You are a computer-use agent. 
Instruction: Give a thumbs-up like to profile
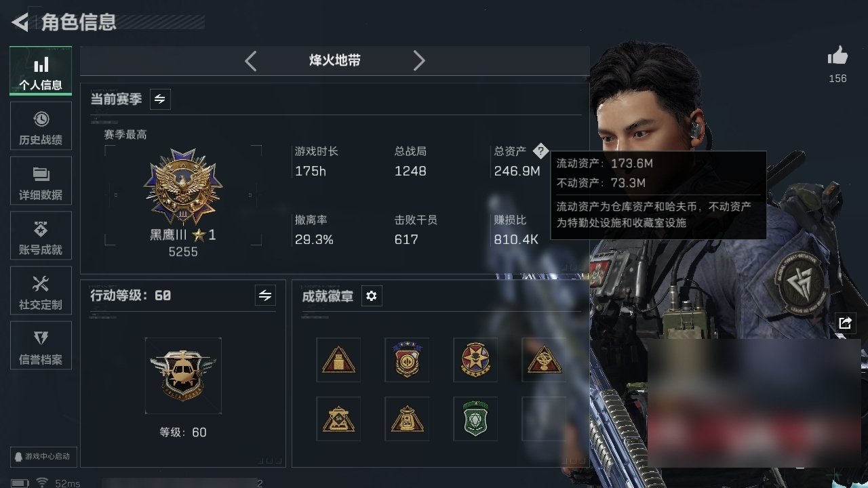(x=838, y=56)
